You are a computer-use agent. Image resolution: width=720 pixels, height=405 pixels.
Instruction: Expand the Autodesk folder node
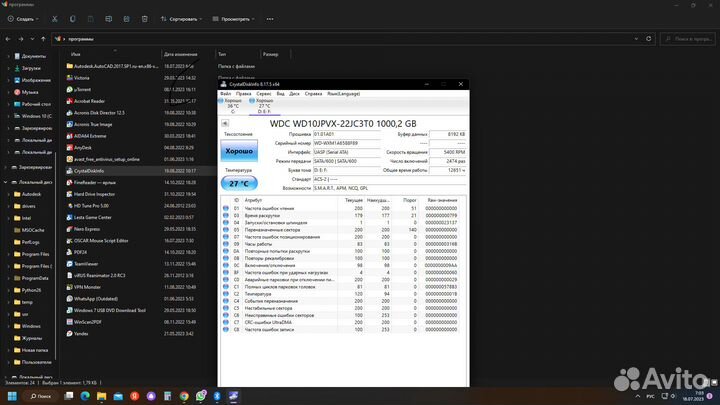click(x=8, y=194)
